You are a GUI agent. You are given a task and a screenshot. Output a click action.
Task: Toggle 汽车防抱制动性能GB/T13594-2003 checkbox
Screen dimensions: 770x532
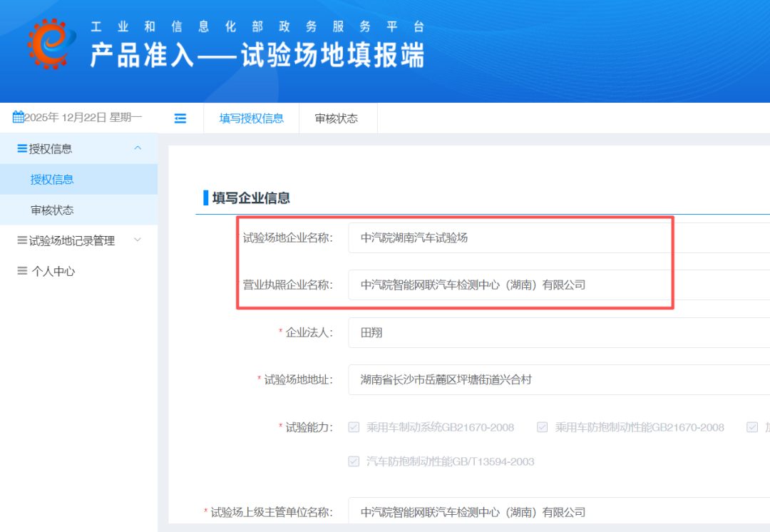[354, 461]
